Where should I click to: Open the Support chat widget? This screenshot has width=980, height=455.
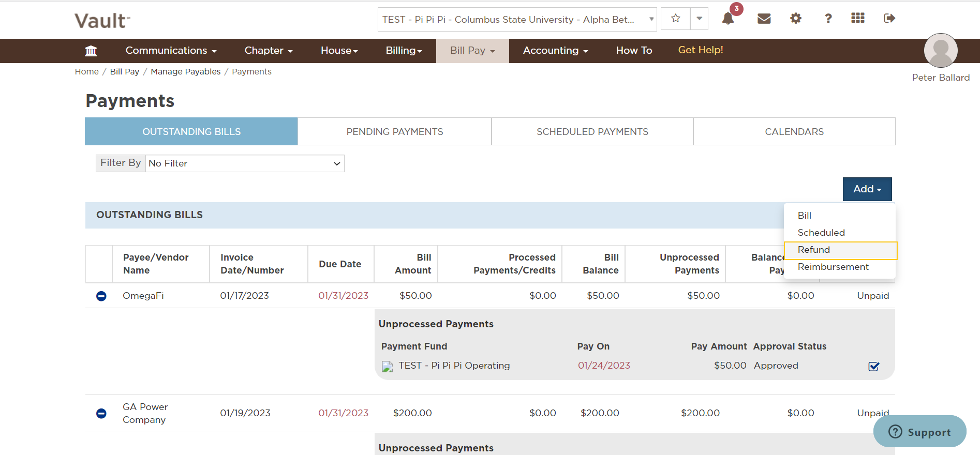click(x=920, y=432)
